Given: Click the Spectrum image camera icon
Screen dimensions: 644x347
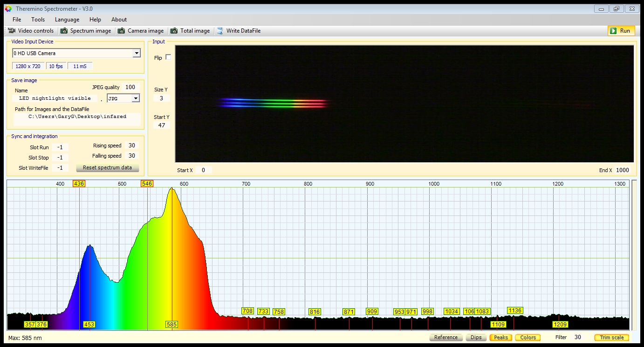Looking at the screenshot, I should pos(63,31).
